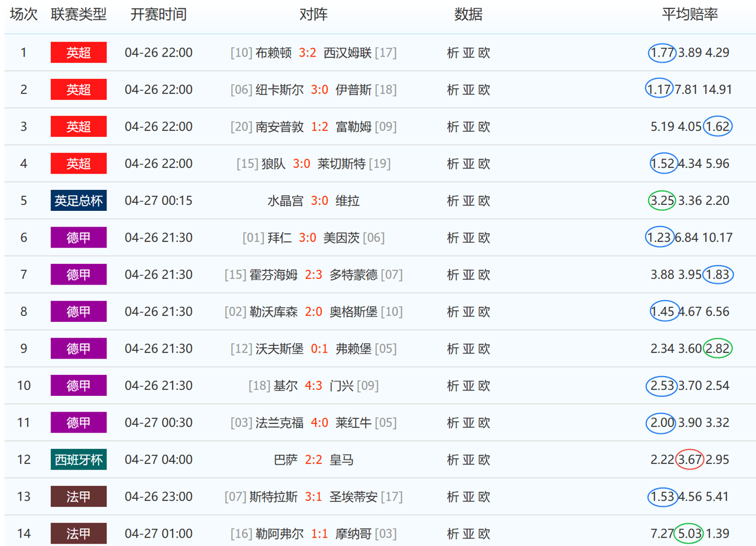This screenshot has width=756, height=546.
Task: Click the 法甲 tag in the 勒阿弗尔 row
Action: (79, 533)
